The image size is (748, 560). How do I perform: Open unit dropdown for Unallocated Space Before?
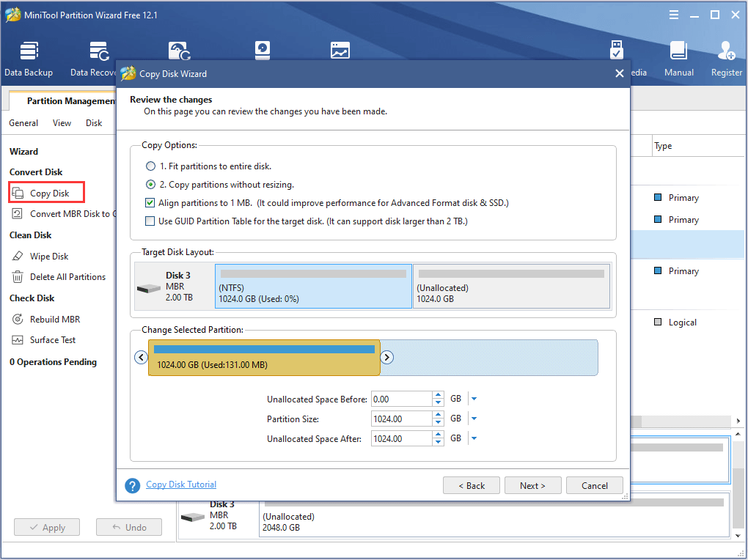474,399
